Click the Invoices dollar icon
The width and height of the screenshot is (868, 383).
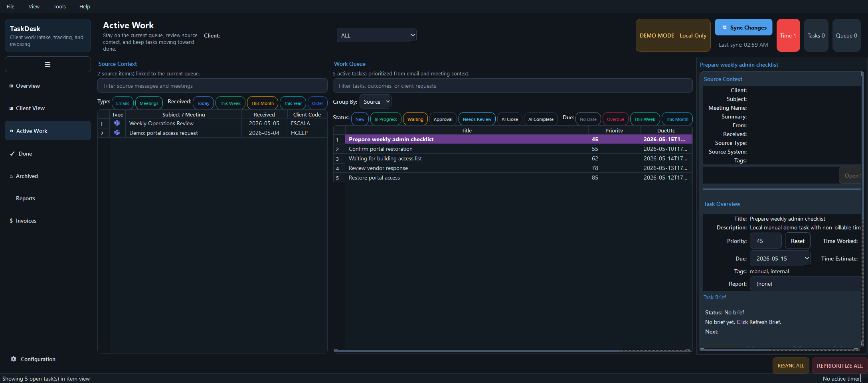coord(11,221)
